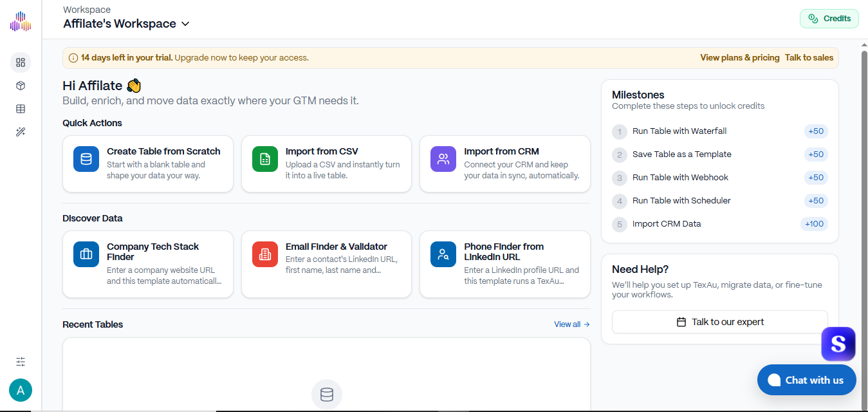Screen dimensions: 868x412
Task: Open the user avatar A in sidebar
Action: (21, 390)
